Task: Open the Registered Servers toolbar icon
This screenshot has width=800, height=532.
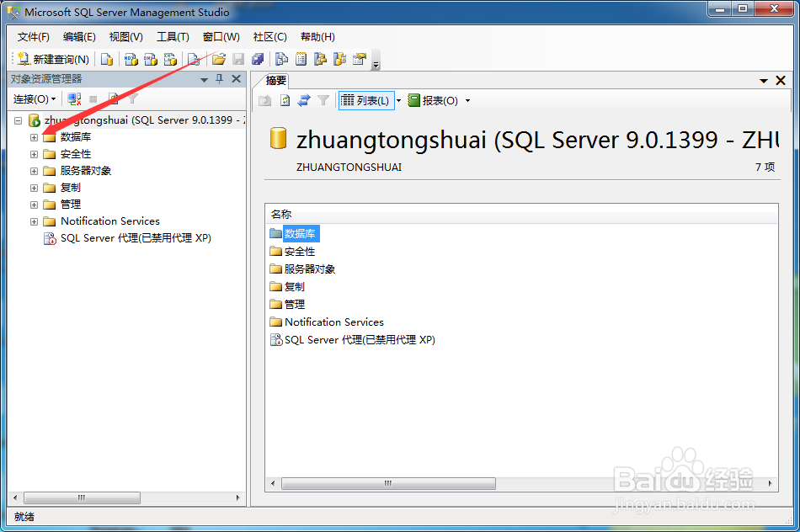Action: click(281, 59)
